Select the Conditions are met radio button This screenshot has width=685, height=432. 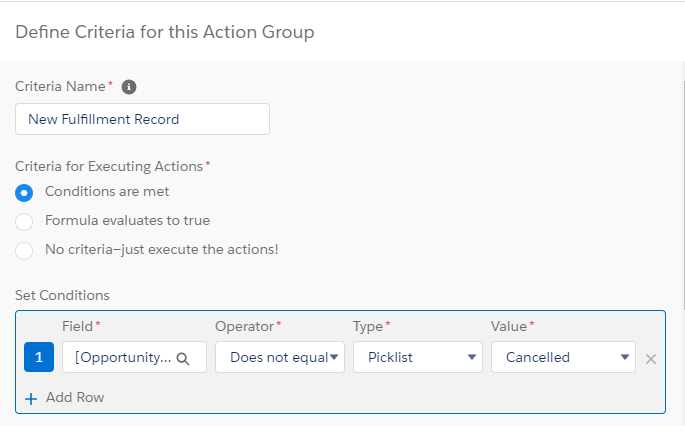25,192
